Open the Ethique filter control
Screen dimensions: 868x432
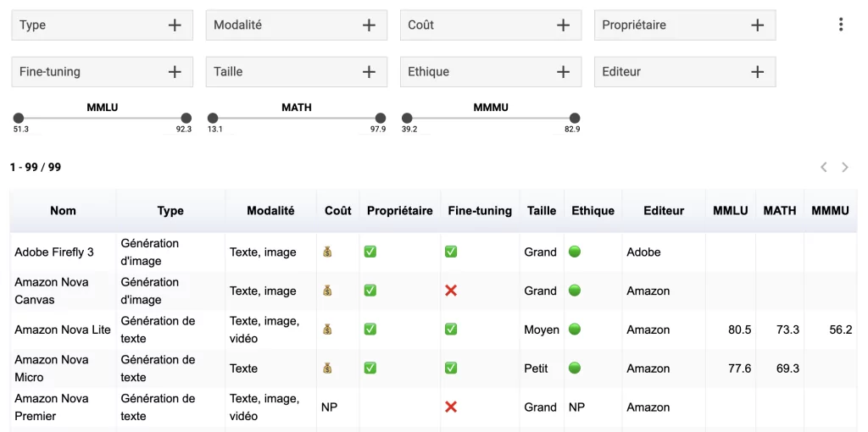[x=490, y=72]
